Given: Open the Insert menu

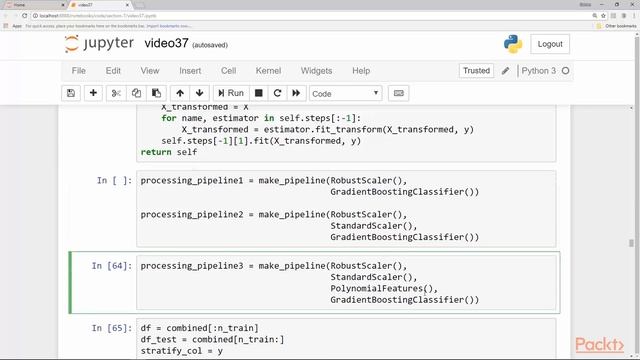Looking at the screenshot, I should [190, 71].
